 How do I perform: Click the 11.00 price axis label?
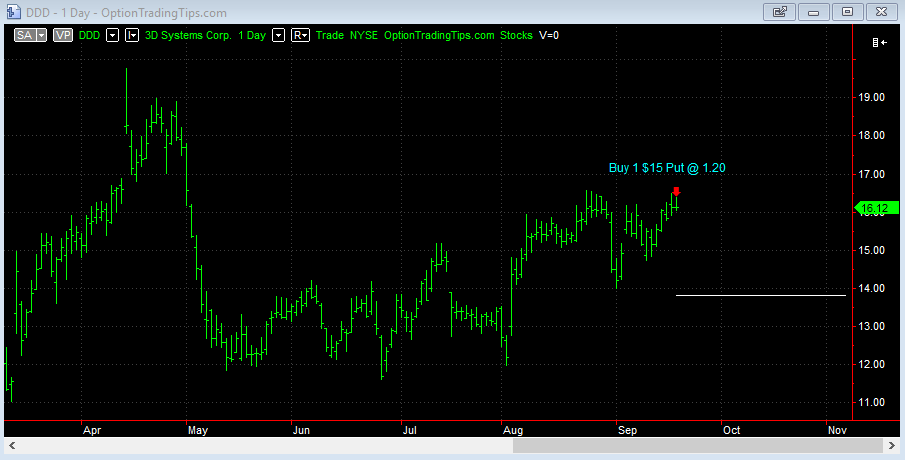[872, 403]
